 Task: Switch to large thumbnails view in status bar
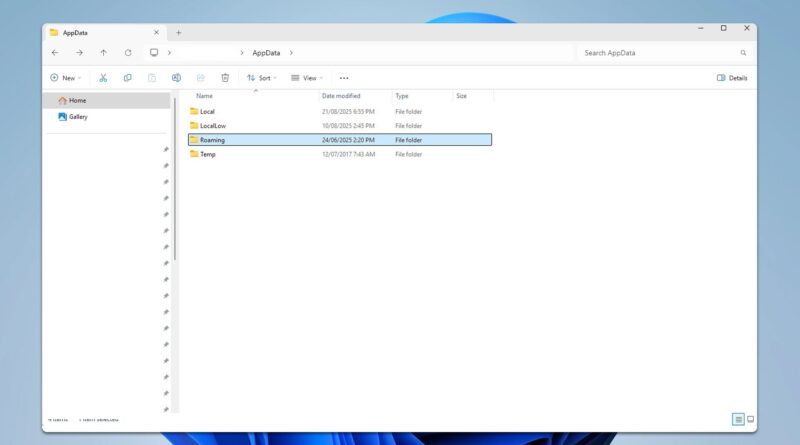(751, 419)
